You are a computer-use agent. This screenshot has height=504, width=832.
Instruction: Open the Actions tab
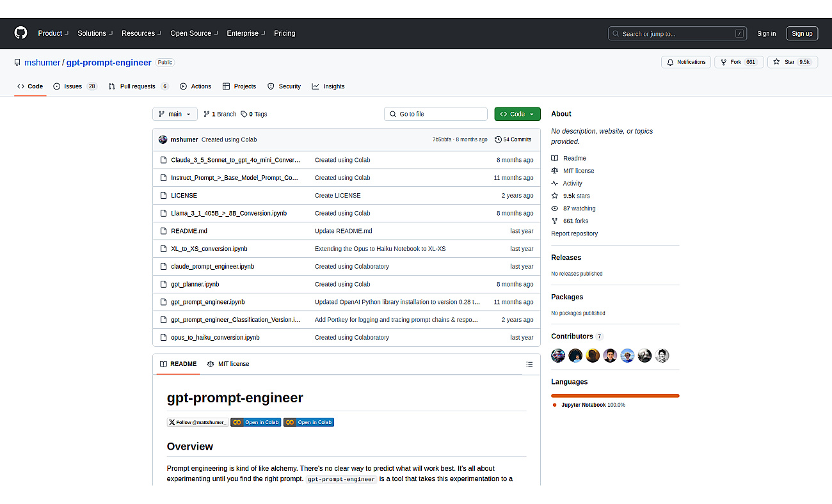point(195,86)
